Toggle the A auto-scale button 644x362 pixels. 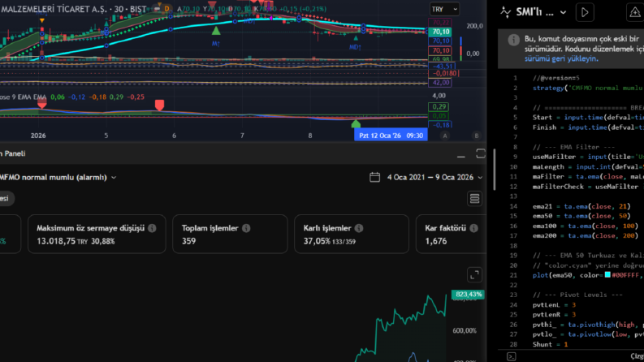(445, 136)
